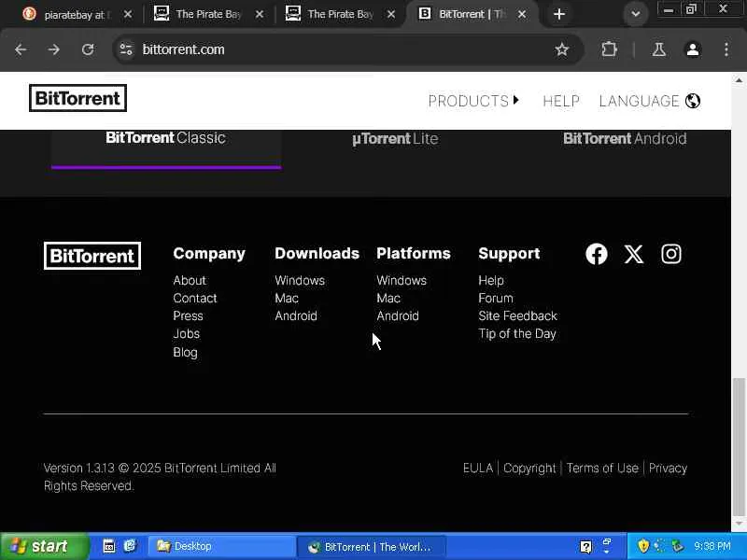Open the Blog link under Company
747x560 pixels.
[x=185, y=353]
